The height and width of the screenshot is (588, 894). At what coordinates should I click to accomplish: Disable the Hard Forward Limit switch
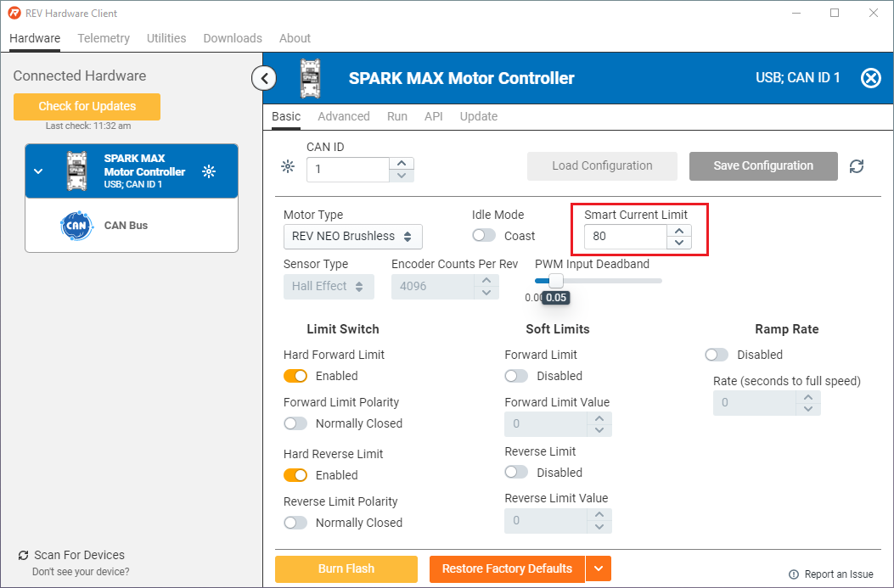point(295,376)
